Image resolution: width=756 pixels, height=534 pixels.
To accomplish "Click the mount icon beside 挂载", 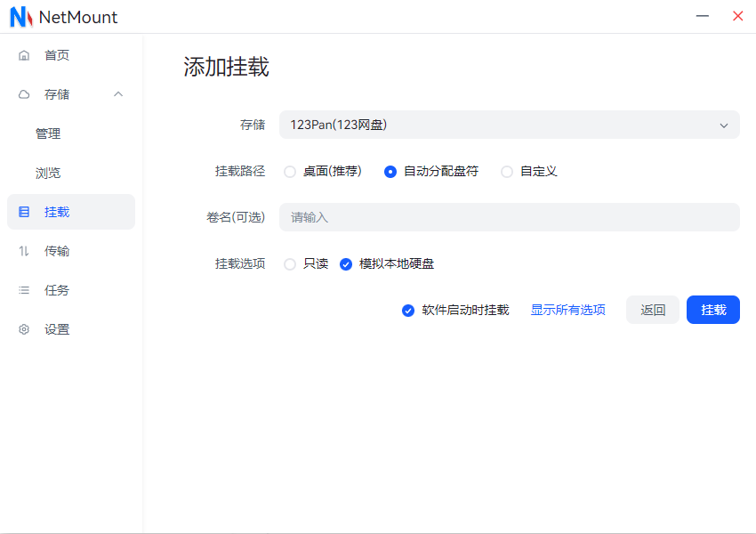I will pos(24,212).
